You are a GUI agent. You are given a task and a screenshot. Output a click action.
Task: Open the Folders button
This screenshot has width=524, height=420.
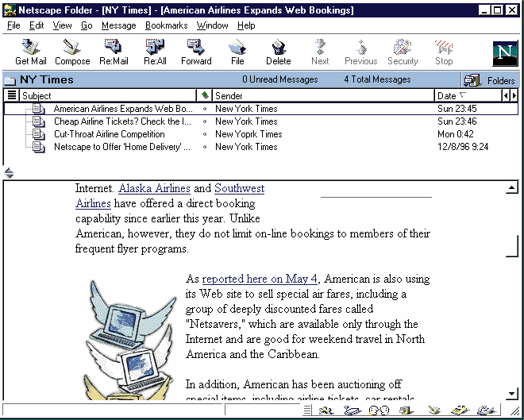490,80
